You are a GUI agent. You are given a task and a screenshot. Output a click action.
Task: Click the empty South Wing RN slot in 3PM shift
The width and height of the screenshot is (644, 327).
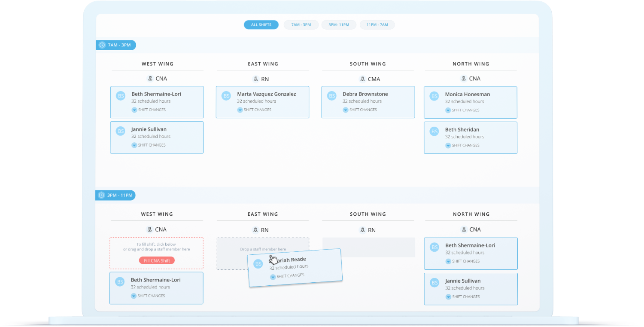[x=368, y=248]
